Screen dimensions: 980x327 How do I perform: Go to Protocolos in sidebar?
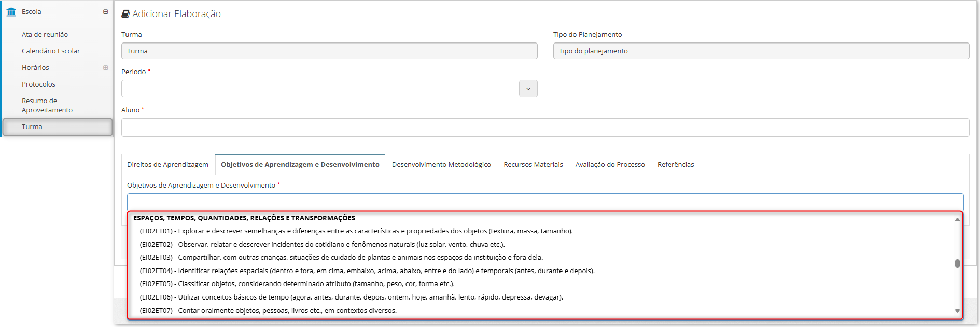(38, 84)
